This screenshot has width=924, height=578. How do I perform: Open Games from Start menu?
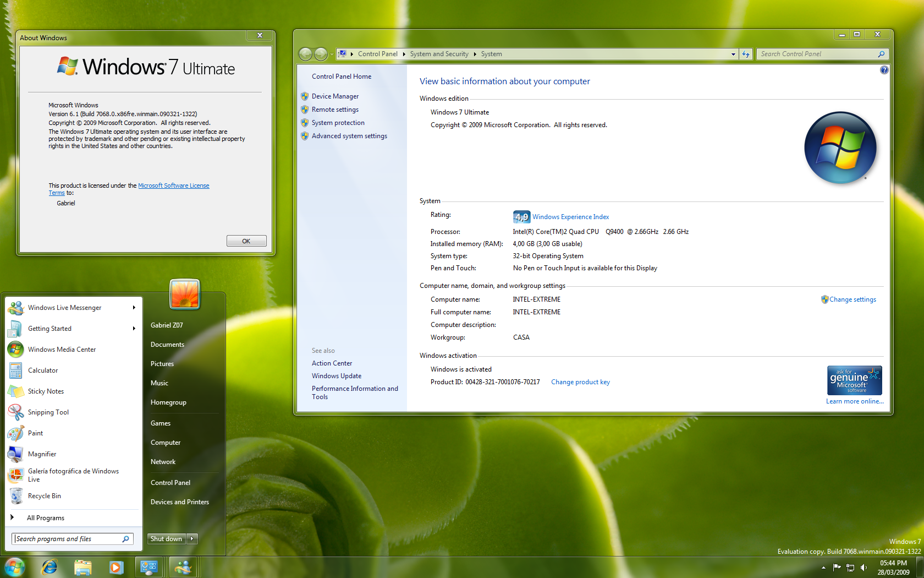[x=161, y=423]
